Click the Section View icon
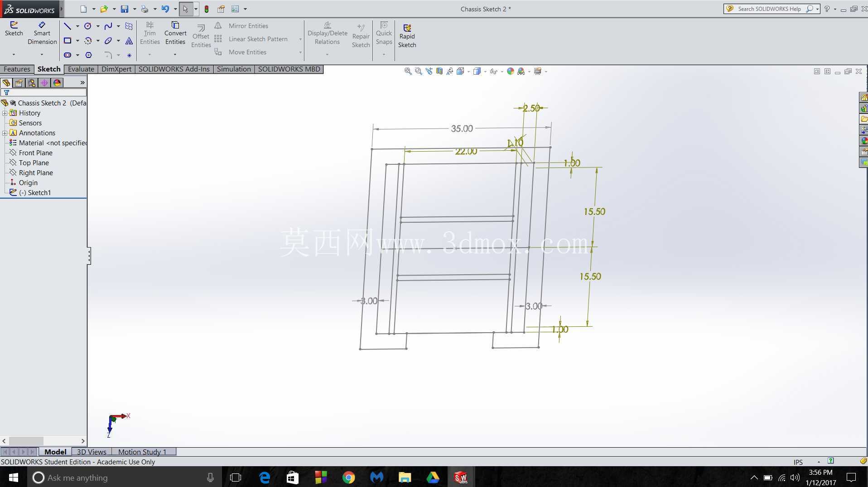 [439, 71]
